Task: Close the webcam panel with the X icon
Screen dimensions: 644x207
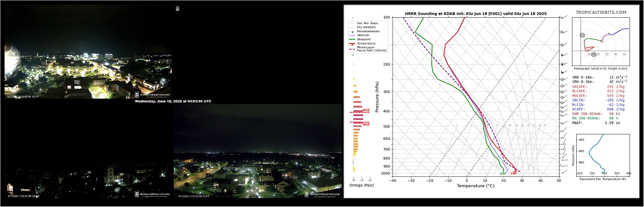Action: (x=178, y=8)
